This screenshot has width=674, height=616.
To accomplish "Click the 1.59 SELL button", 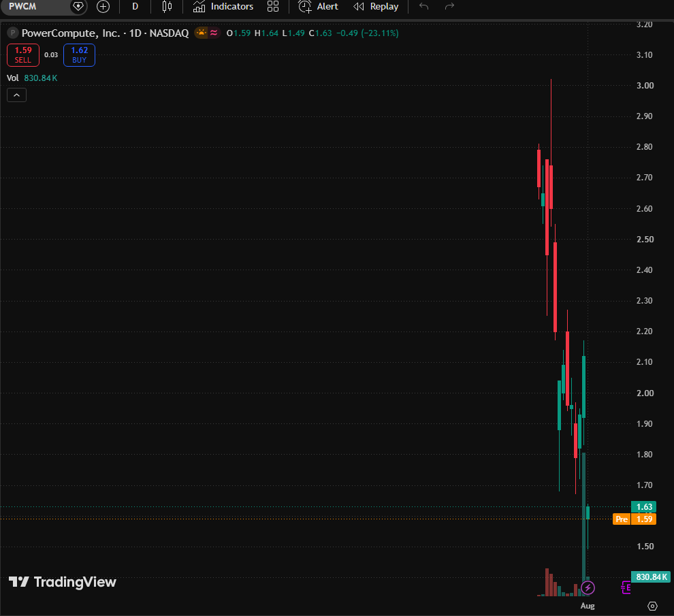I will point(23,55).
